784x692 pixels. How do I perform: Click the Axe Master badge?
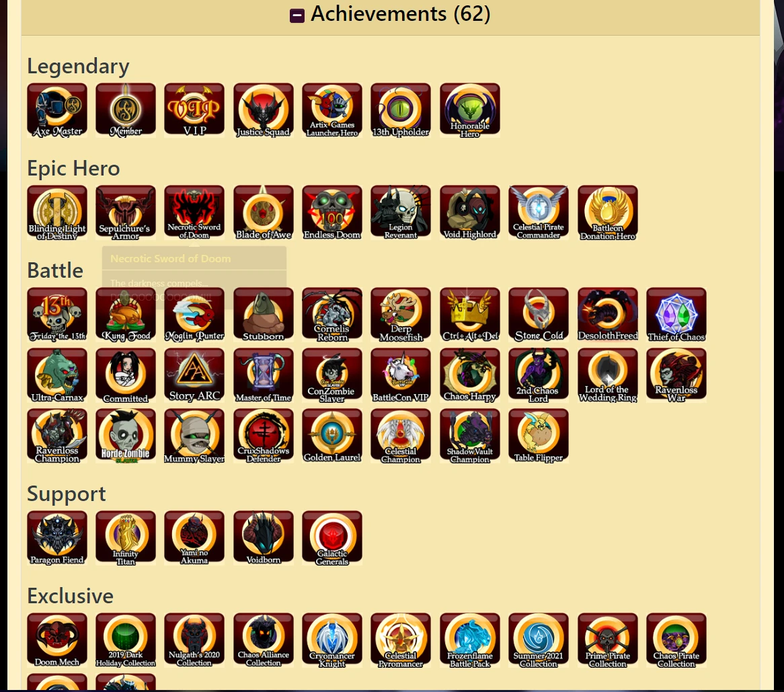point(57,110)
